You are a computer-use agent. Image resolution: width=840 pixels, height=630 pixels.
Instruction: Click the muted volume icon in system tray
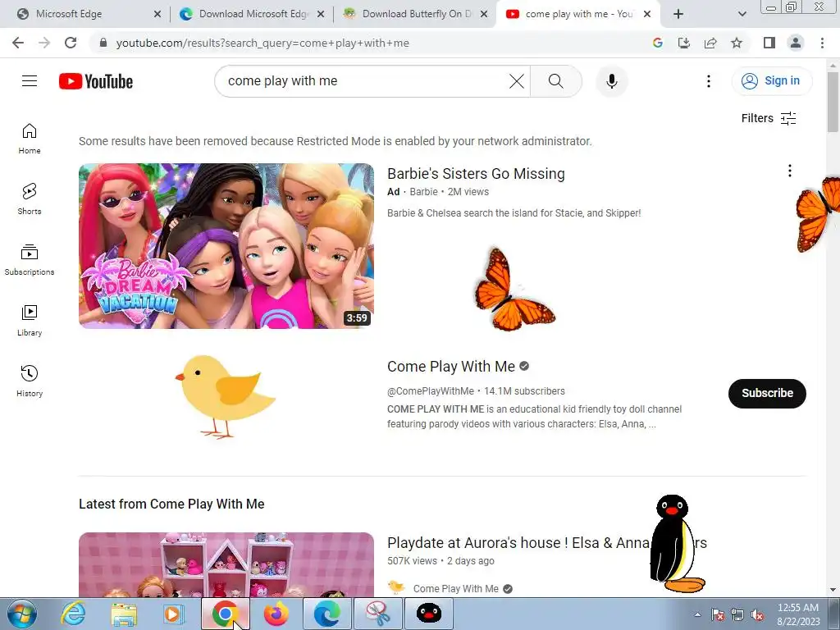[x=757, y=615]
